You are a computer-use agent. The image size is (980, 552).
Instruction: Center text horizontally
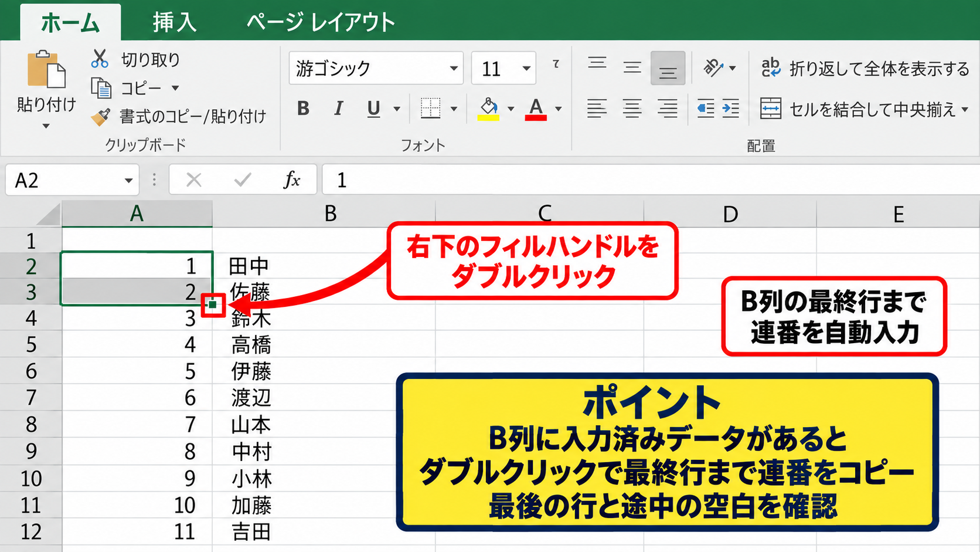pos(632,109)
